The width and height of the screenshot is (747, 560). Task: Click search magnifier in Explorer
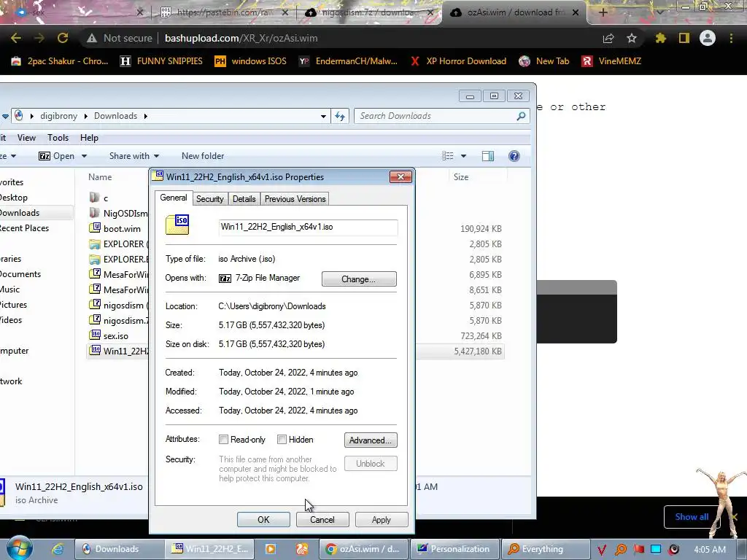(521, 116)
